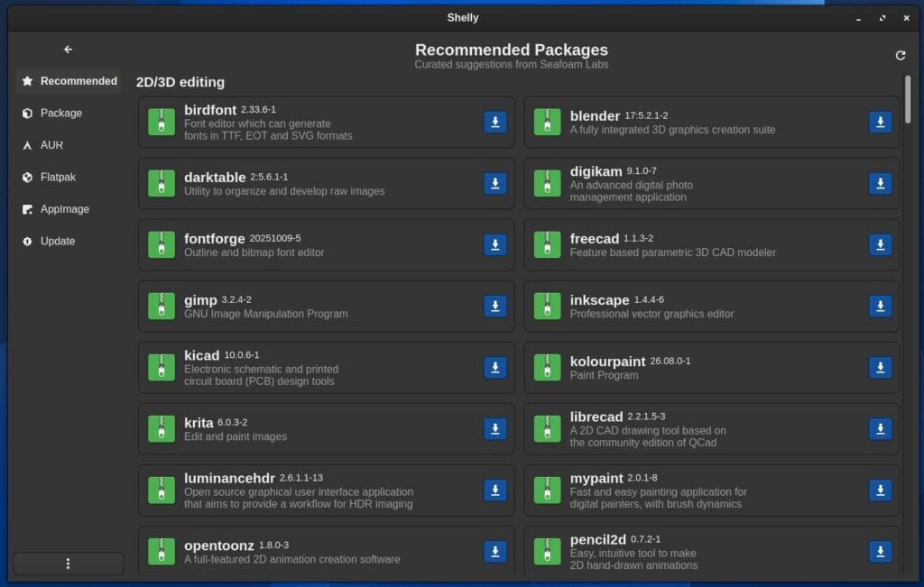Viewport: 924px width, 587px height.
Task: Click the green package icon for opentoonz
Action: [x=162, y=552]
